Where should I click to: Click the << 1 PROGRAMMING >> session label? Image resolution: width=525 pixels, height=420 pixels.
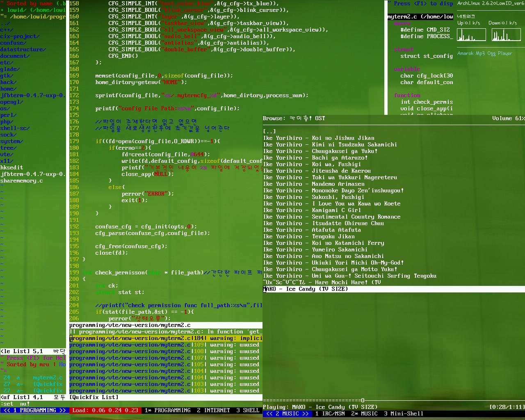tap(34, 410)
